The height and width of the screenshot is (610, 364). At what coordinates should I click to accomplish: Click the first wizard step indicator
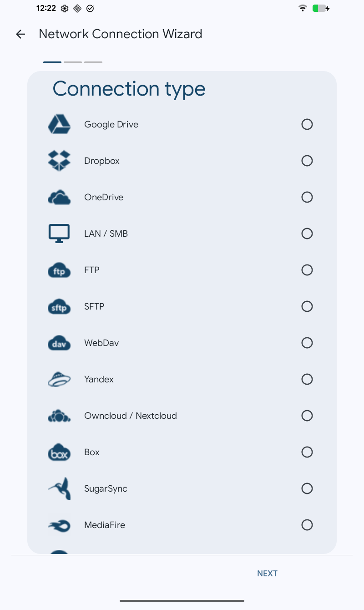[52, 62]
